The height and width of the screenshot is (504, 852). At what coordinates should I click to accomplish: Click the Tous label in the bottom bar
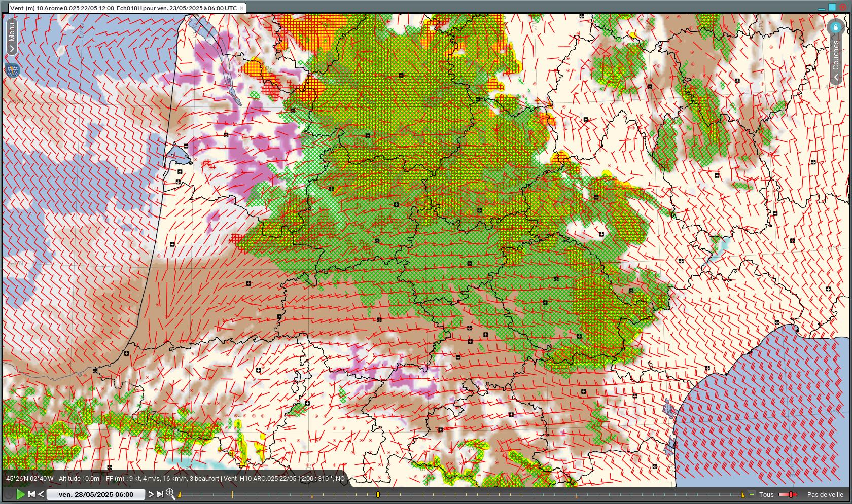[x=766, y=494]
